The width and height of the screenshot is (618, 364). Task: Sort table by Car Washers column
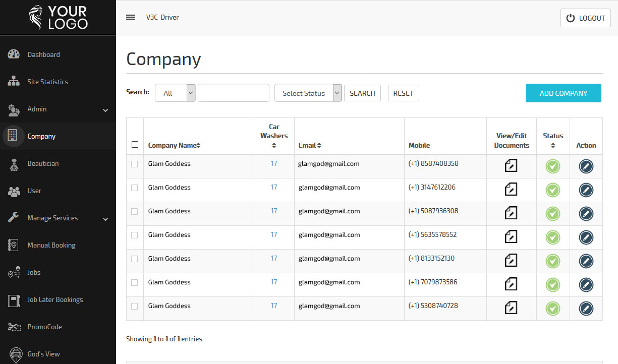pyautogui.click(x=274, y=136)
